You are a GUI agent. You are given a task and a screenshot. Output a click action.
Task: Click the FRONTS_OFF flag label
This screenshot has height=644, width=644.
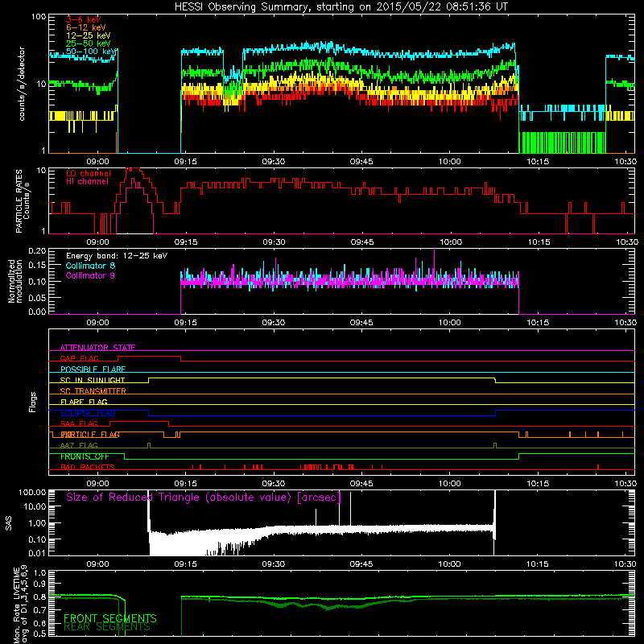coord(85,456)
